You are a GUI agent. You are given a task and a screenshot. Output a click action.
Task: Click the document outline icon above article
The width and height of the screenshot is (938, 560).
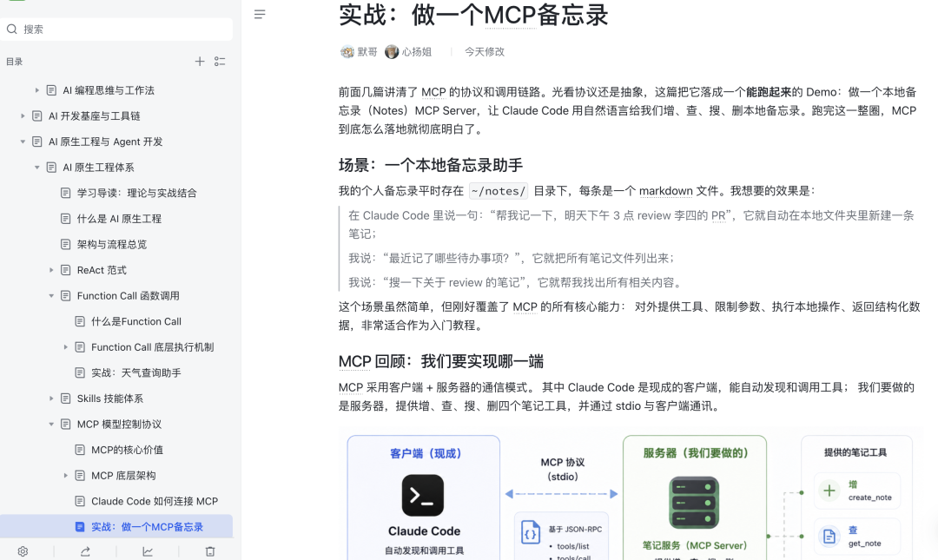(x=259, y=15)
